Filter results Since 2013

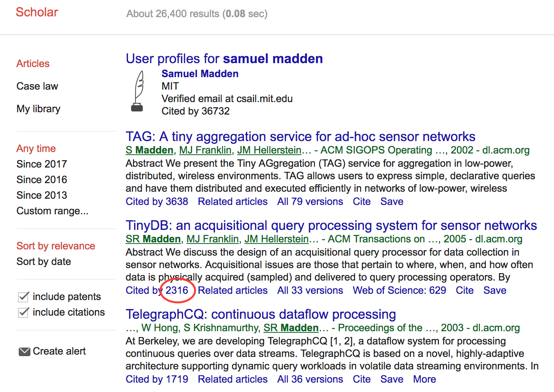click(x=42, y=195)
